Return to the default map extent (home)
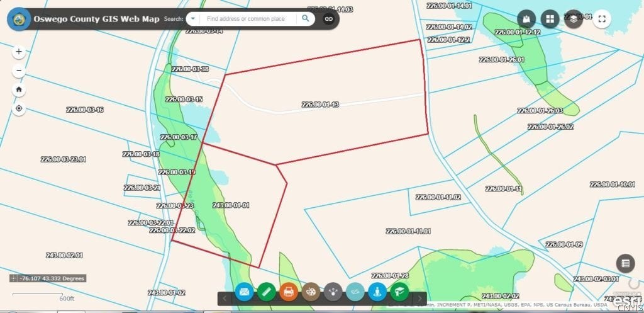The width and height of the screenshot is (644, 313). tap(19, 89)
